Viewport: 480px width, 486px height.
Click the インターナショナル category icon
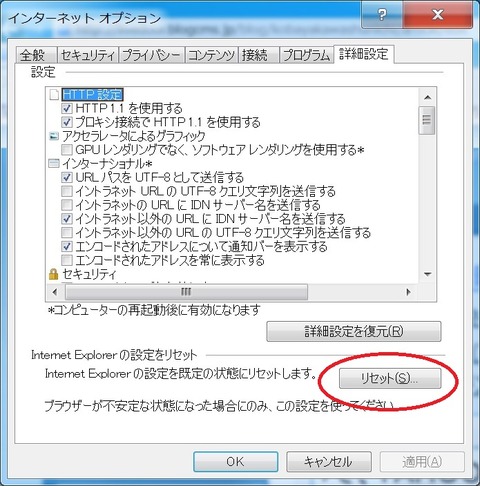pos(54,164)
